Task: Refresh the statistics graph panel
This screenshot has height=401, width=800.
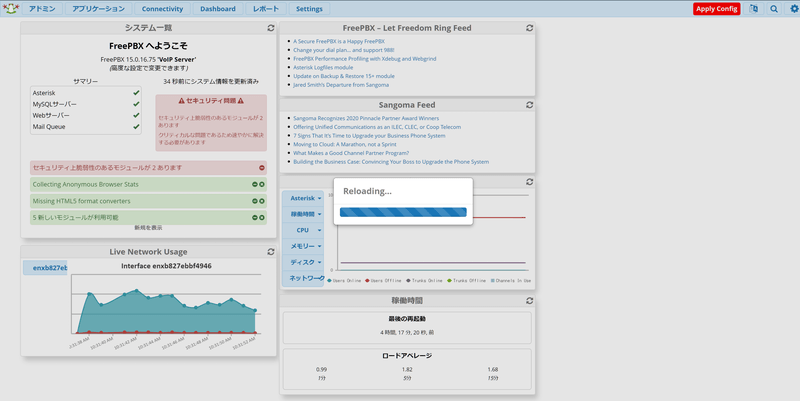Action: [530, 182]
